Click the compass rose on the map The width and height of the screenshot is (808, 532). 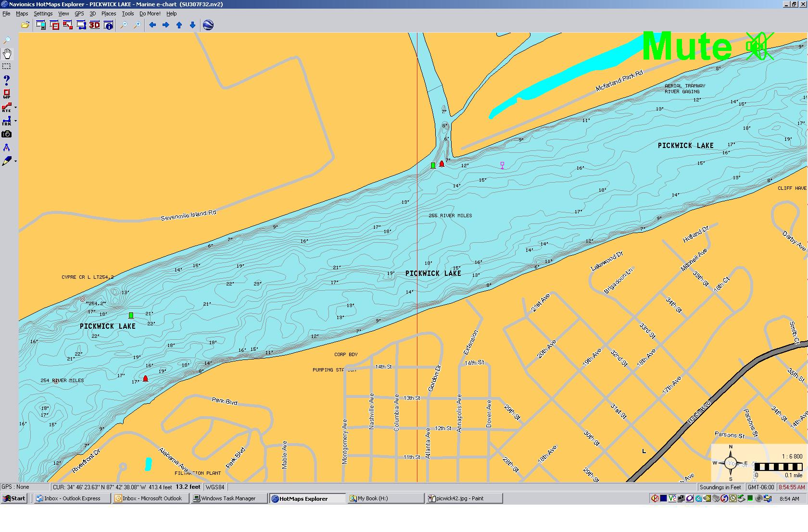tap(731, 463)
